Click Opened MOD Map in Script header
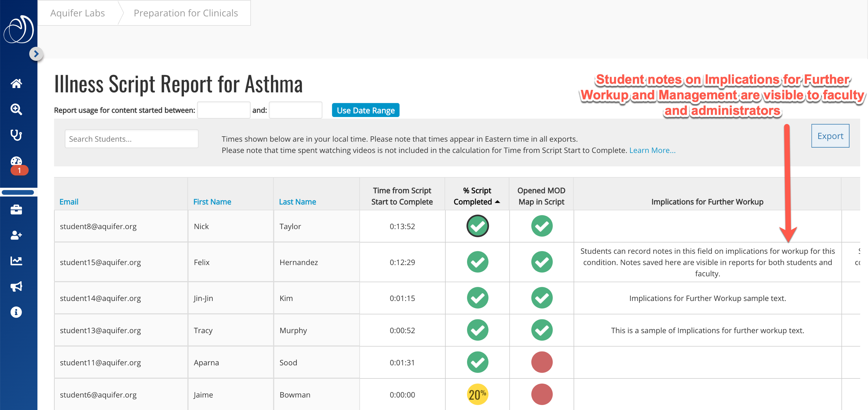The image size is (868, 410). click(x=542, y=196)
